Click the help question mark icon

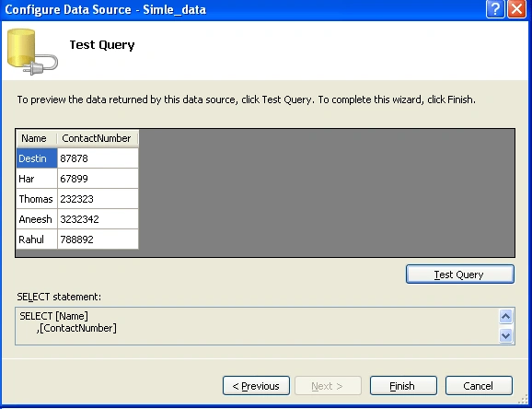(x=495, y=9)
